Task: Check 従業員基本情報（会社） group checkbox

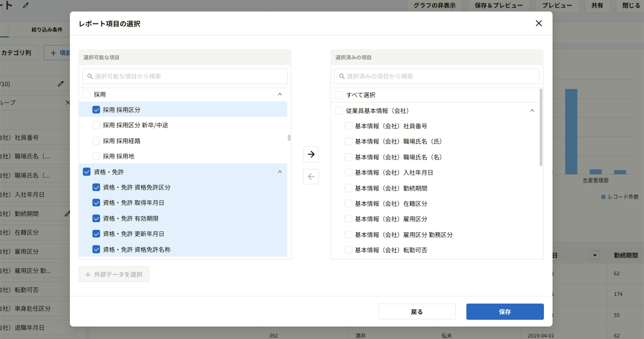Action: pos(339,111)
